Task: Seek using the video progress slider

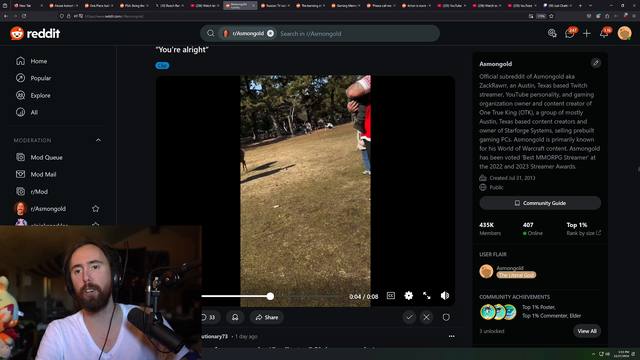Action: [270, 296]
